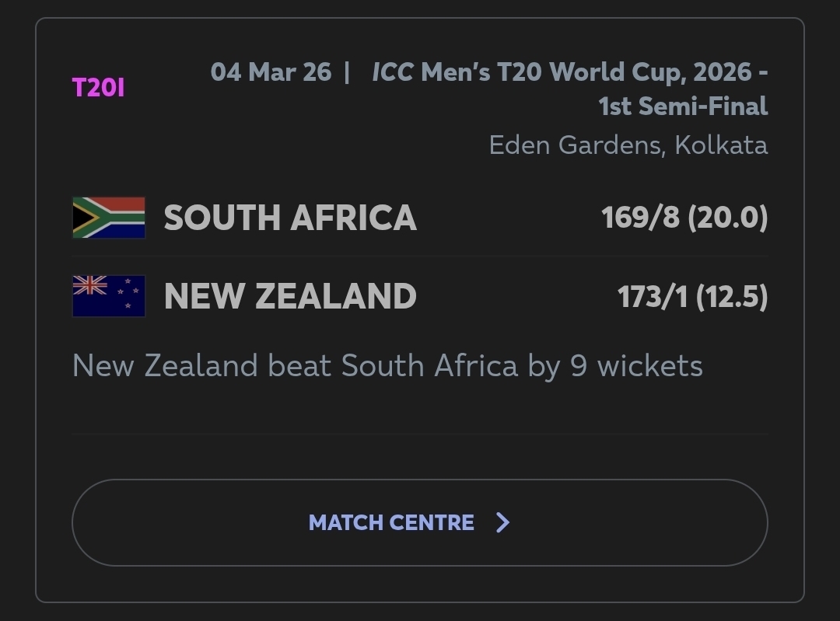Tap the (20.0) overs figure

pos(727,218)
